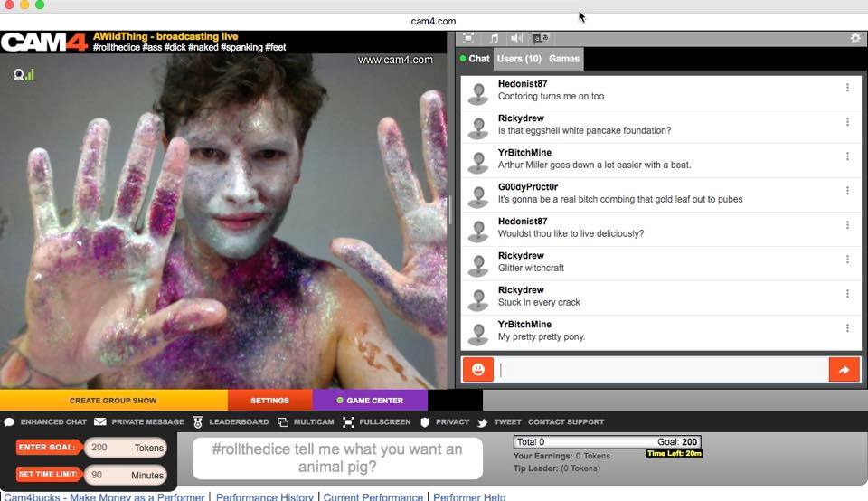Send message with the arrow button
The image size is (868, 501).
click(844, 369)
